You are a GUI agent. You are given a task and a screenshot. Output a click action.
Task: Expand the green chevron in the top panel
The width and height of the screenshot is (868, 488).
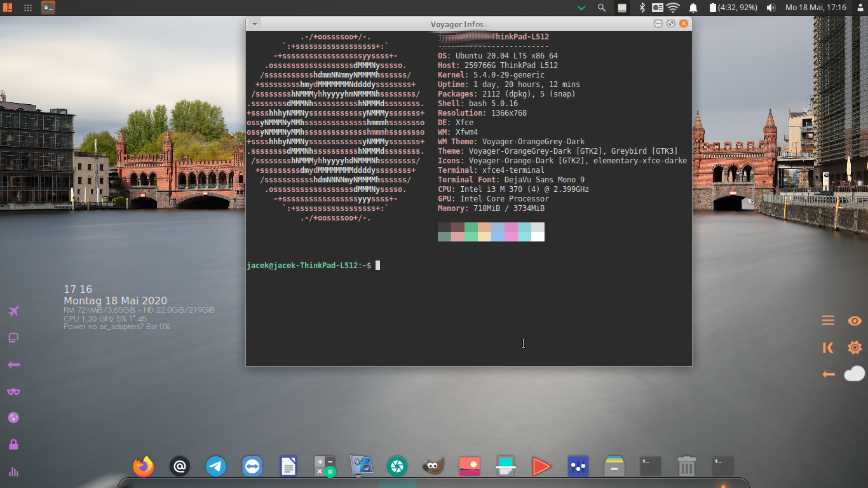(581, 8)
